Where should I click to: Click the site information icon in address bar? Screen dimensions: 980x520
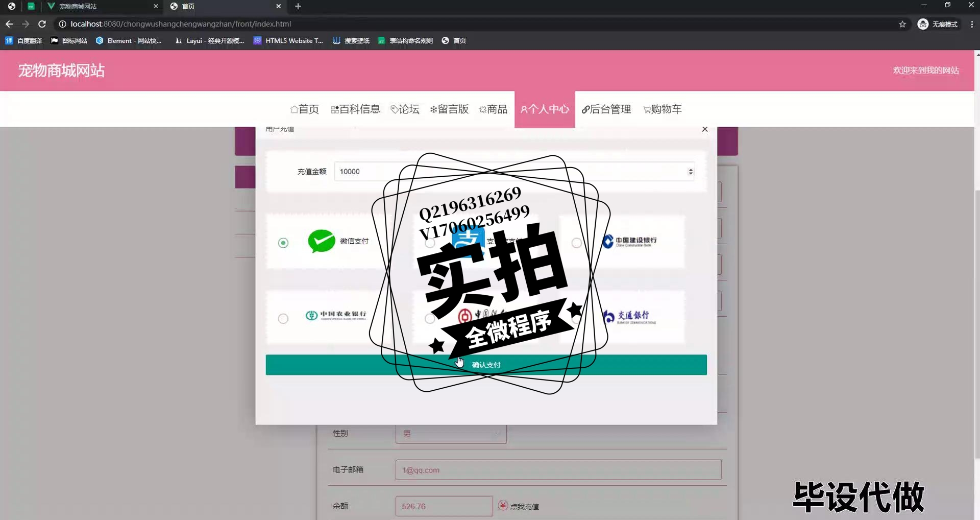[x=62, y=24]
